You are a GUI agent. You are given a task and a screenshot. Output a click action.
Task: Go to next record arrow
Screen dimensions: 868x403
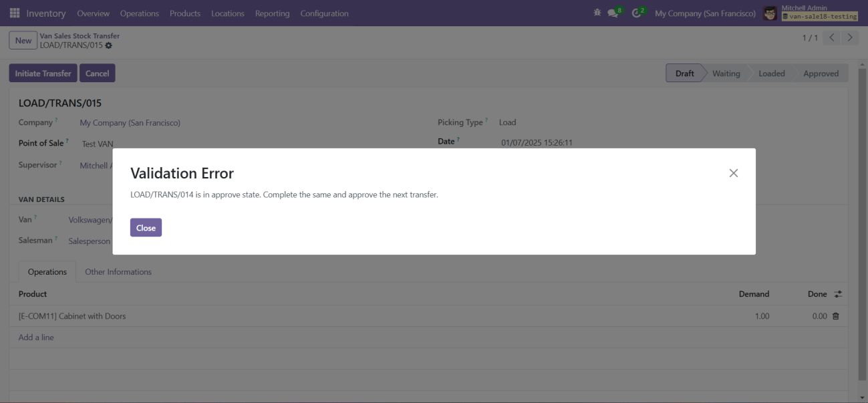click(849, 38)
